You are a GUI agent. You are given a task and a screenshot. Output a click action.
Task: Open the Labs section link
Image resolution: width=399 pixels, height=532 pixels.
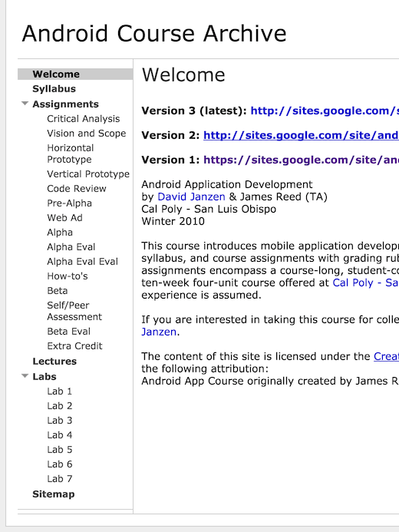point(44,377)
